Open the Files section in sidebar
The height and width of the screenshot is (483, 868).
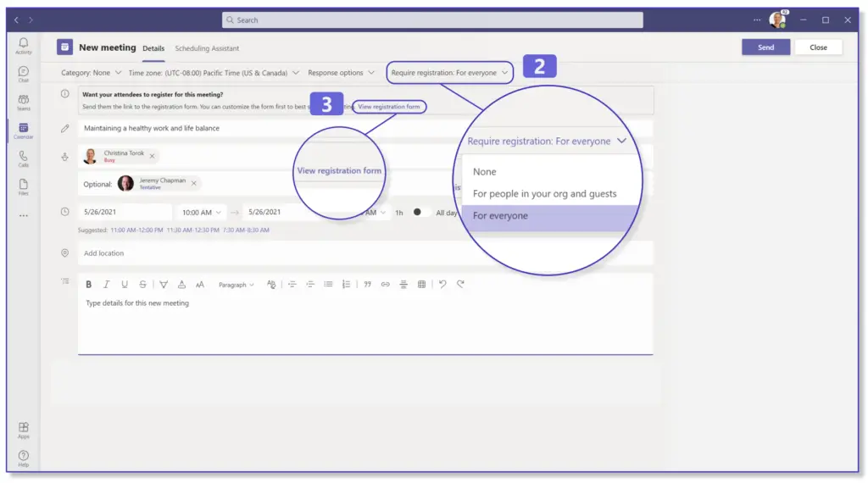click(23, 187)
